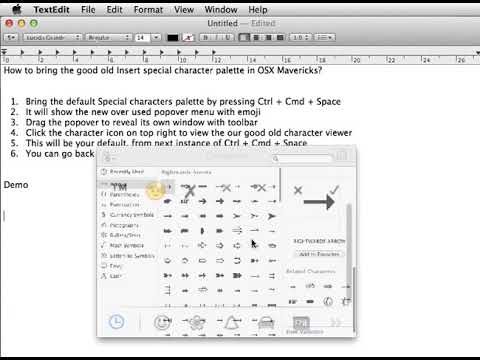480x360 pixels.
Task: Click step 4 text about character icon
Action: [189, 133]
